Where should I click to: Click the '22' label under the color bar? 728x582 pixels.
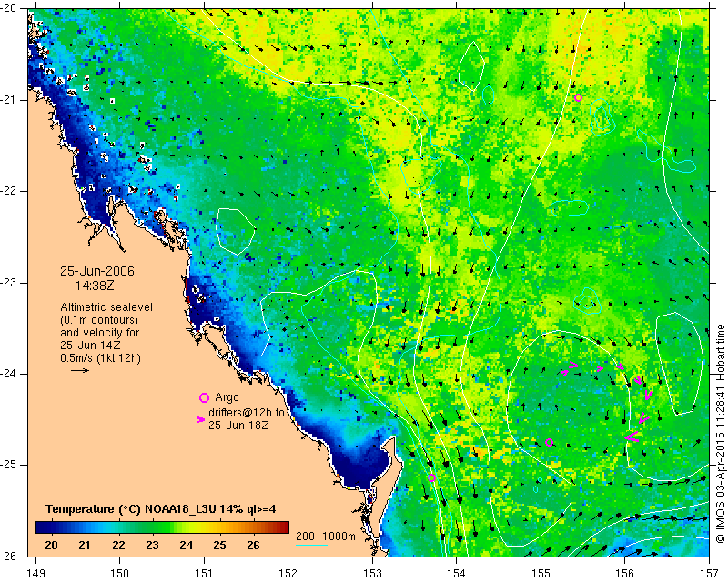coord(118,545)
